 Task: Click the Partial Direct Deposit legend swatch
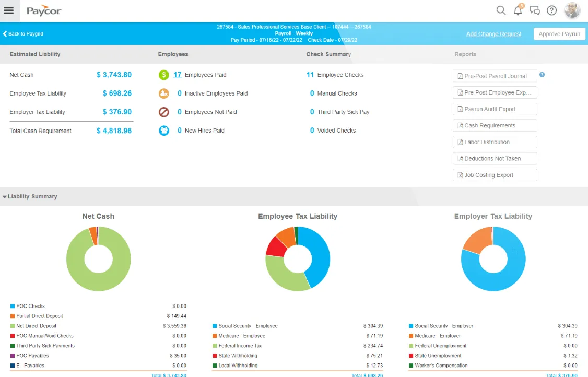coord(13,316)
